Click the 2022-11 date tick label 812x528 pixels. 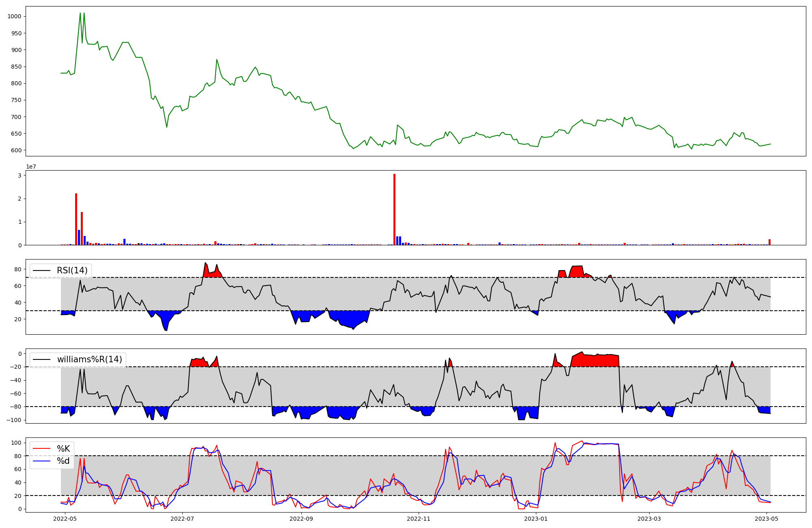pos(419,519)
